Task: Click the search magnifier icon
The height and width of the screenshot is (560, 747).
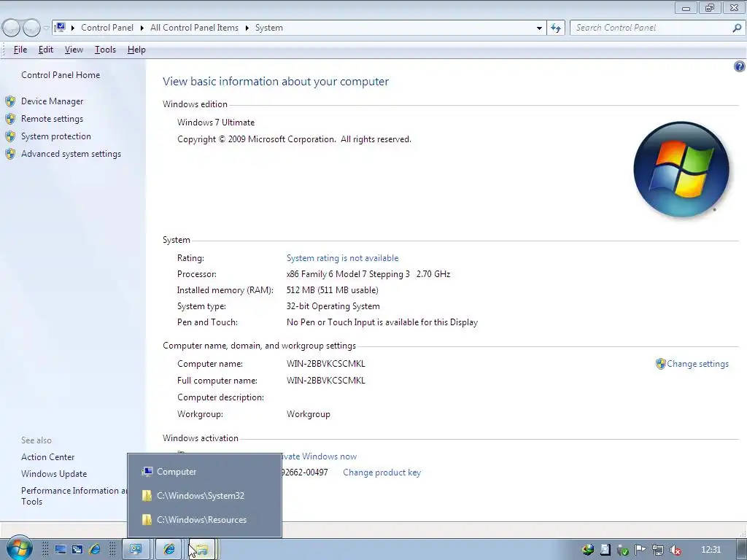Action: [x=737, y=28]
